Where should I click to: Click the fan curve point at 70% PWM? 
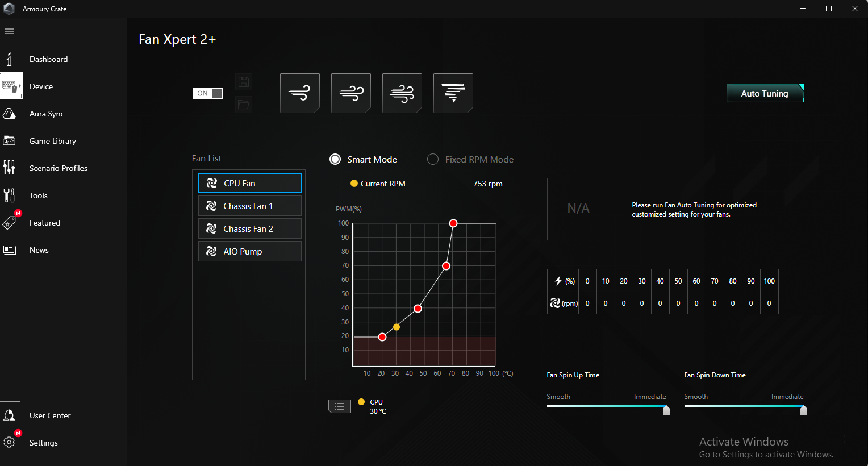coord(446,266)
